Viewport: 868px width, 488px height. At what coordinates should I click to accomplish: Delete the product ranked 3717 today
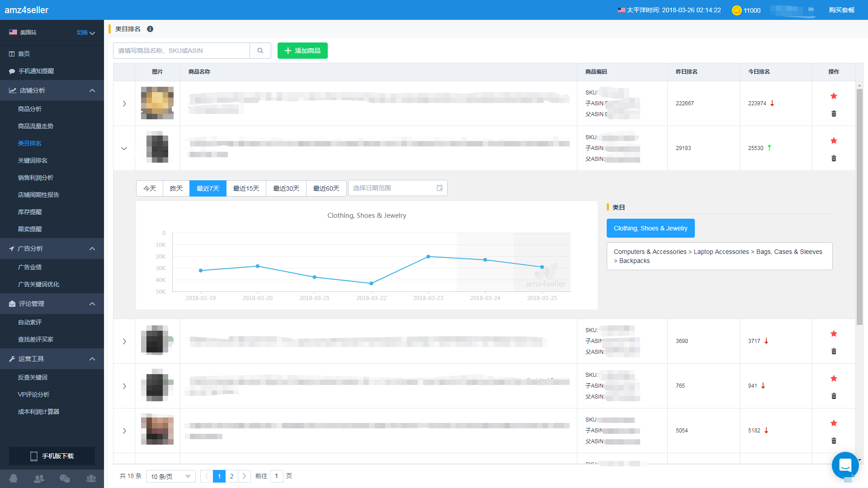click(834, 351)
